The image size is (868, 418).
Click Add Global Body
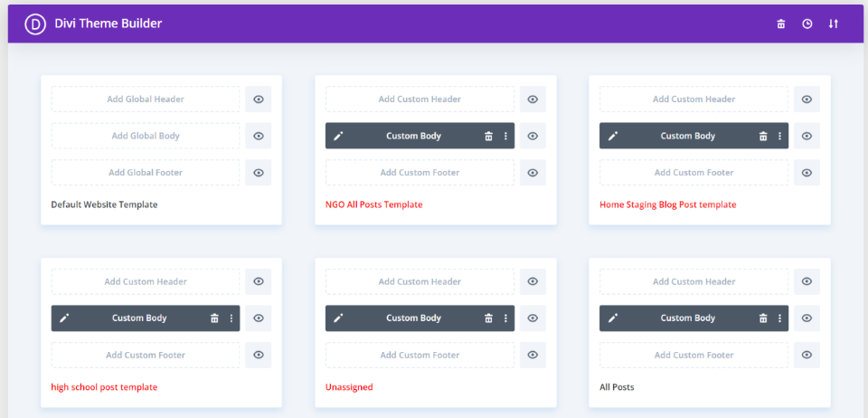(x=146, y=136)
